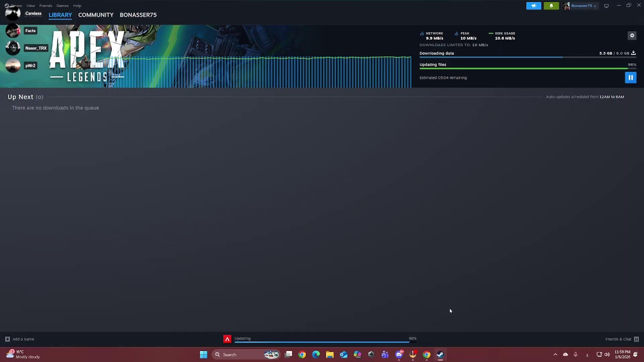
Task: Open the Help menu
Action: click(x=77, y=6)
